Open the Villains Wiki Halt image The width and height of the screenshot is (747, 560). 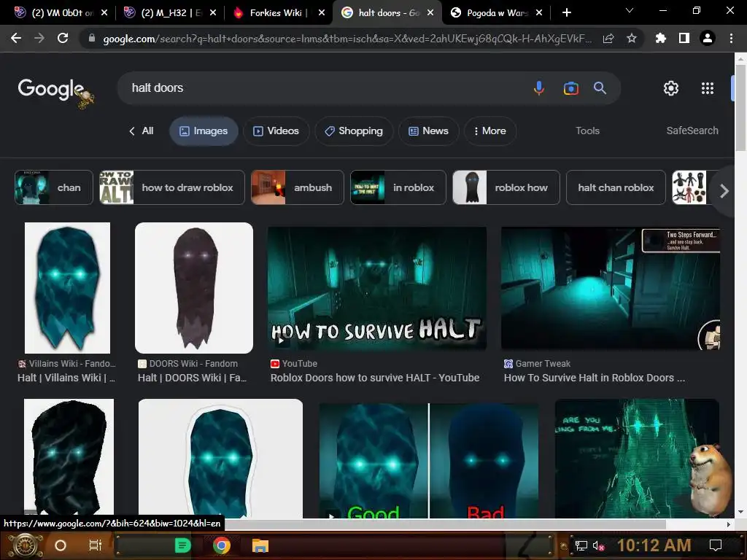[67, 287]
